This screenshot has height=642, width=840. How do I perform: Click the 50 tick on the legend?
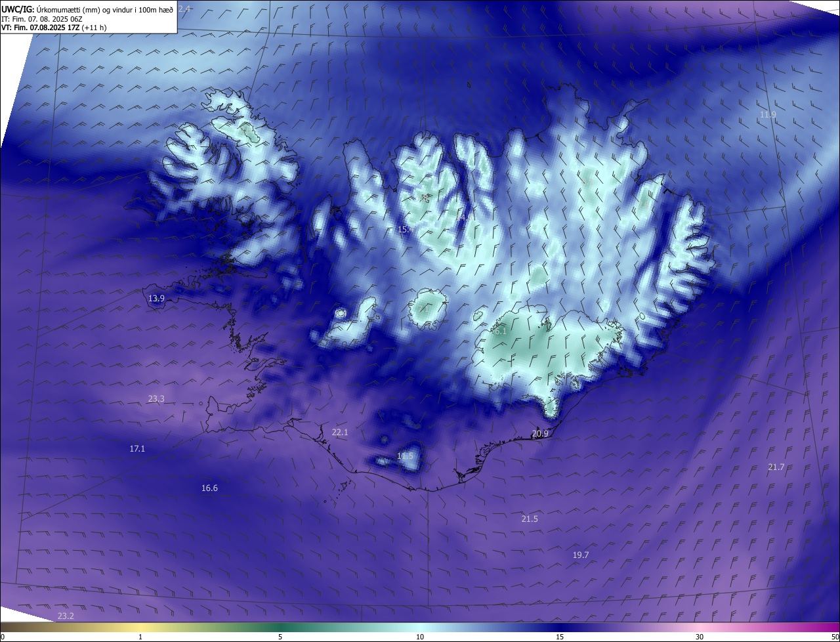(835, 637)
